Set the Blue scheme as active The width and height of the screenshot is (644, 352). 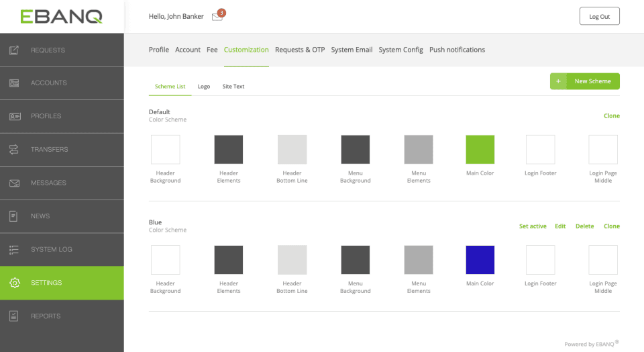[533, 226]
